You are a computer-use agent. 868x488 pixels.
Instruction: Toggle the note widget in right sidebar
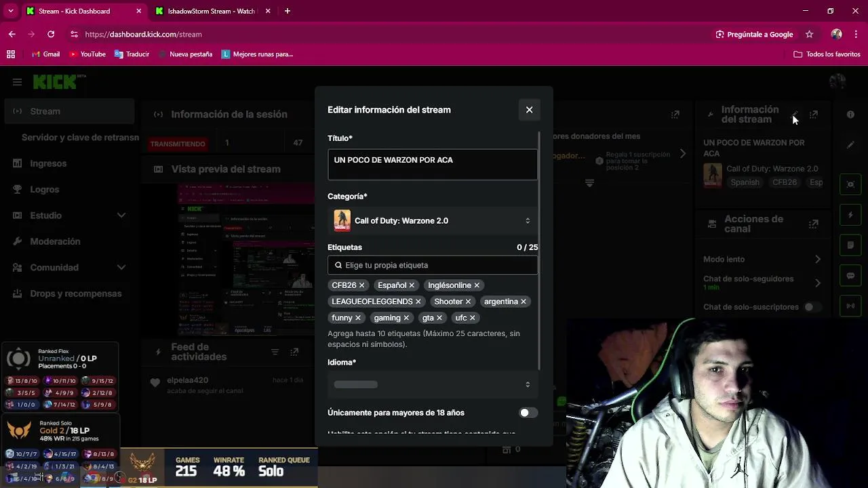point(850,245)
